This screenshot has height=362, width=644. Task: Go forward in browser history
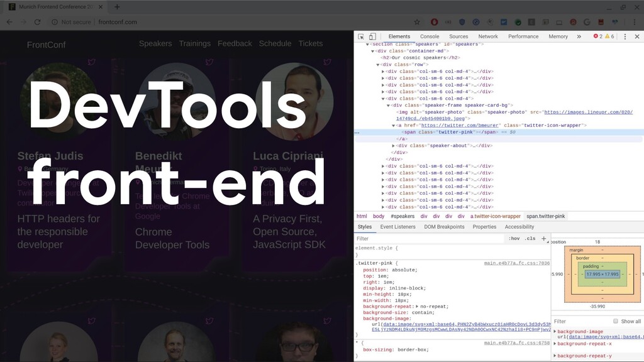pos(23,22)
